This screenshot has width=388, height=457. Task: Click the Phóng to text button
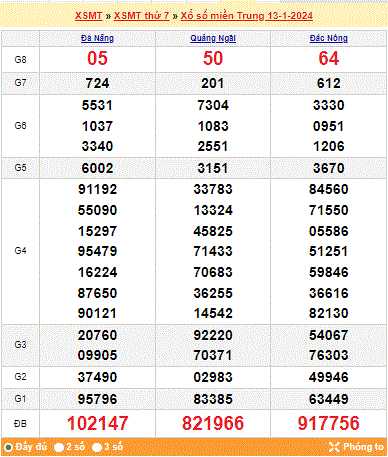click(363, 447)
